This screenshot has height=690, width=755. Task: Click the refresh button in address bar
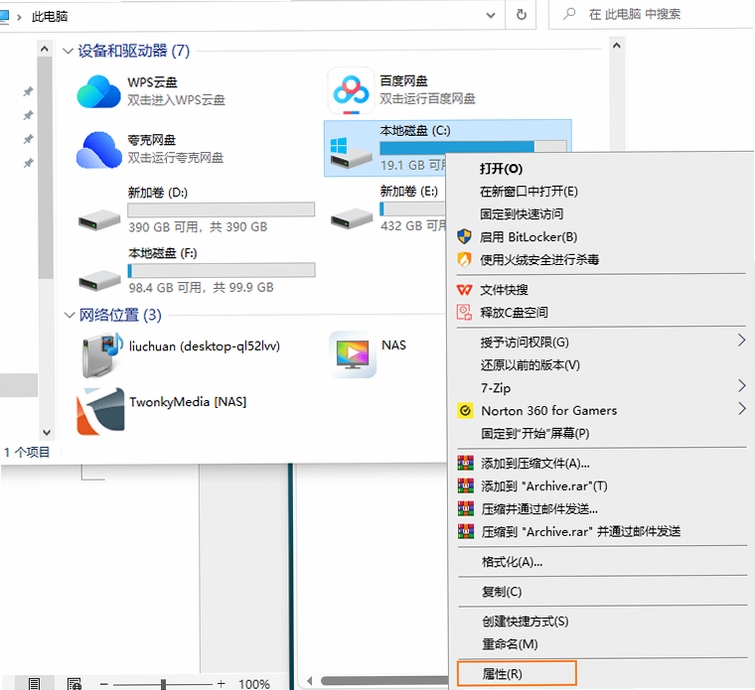coord(521,15)
